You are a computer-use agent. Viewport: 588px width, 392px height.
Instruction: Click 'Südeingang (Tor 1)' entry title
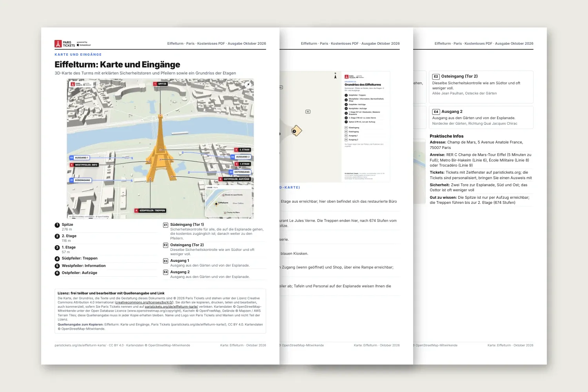point(187,225)
